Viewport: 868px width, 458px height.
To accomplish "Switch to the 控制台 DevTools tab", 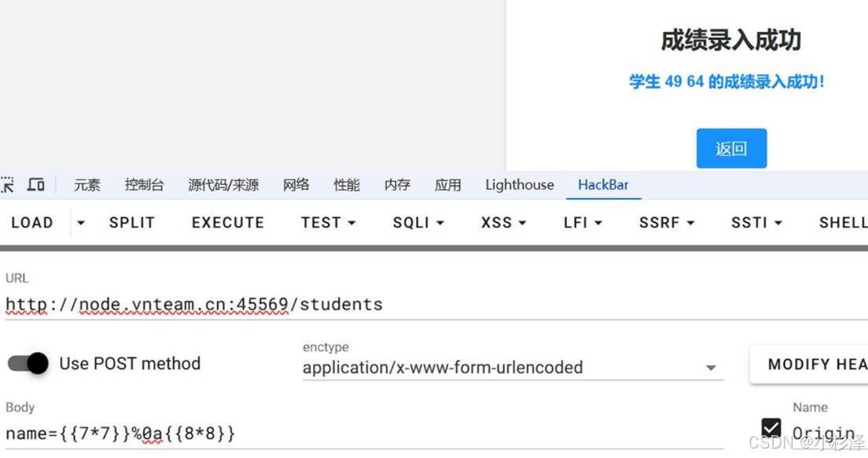I will (144, 184).
